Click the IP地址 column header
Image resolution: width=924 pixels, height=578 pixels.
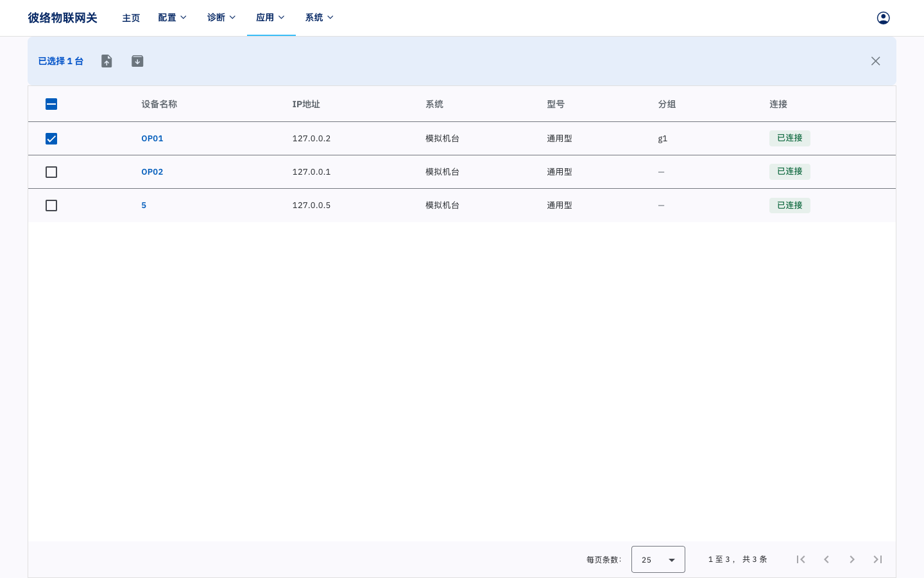306,104
